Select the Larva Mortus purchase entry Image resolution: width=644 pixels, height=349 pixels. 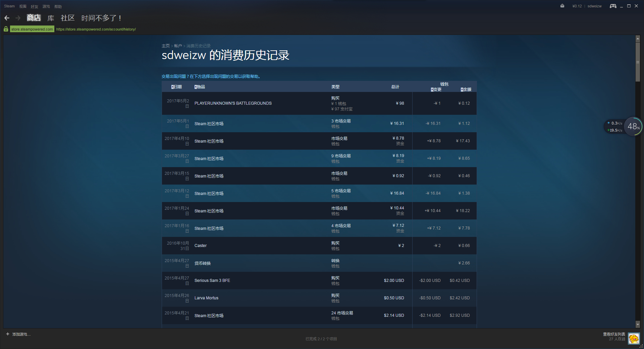tap(319, 298)
